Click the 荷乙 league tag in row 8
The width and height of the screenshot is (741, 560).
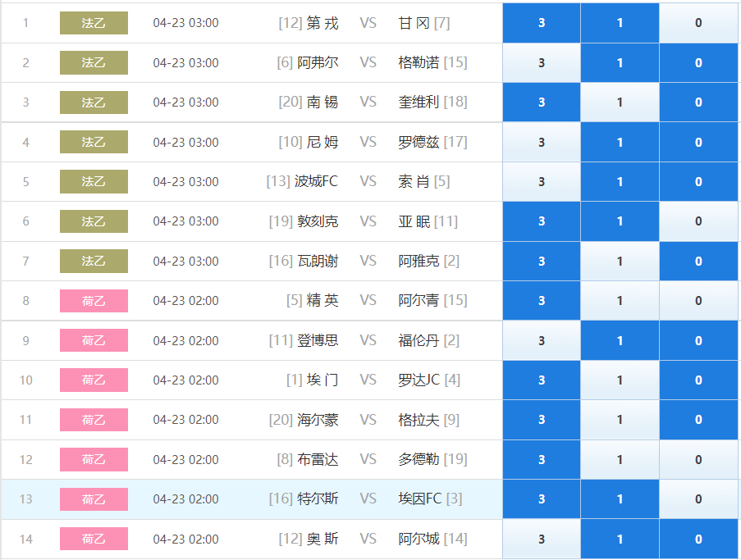click(x=94, y=301)
